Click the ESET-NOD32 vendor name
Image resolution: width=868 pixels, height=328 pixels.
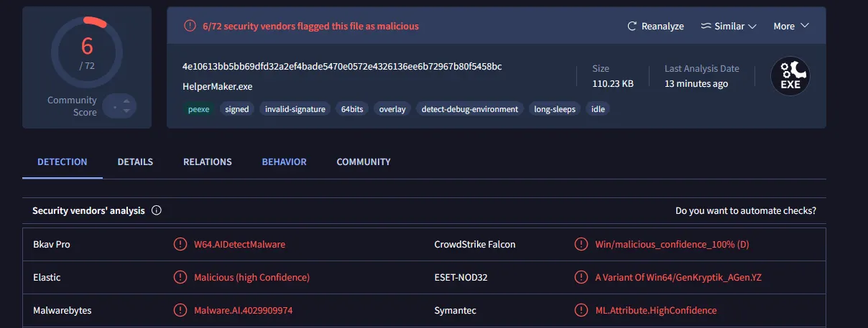(461, 278)
